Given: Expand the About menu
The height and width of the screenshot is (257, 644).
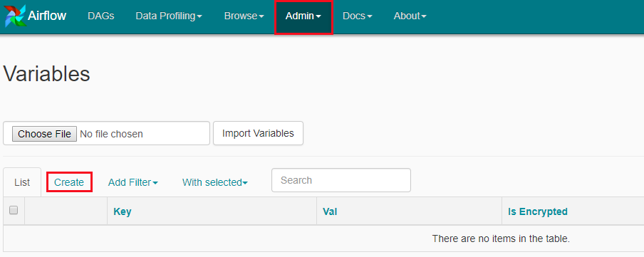Looking at the screenshot, I should click(x=410, y=16).
